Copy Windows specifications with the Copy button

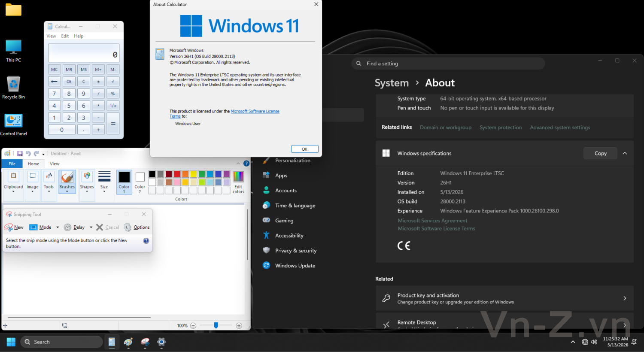click(600, 153)
